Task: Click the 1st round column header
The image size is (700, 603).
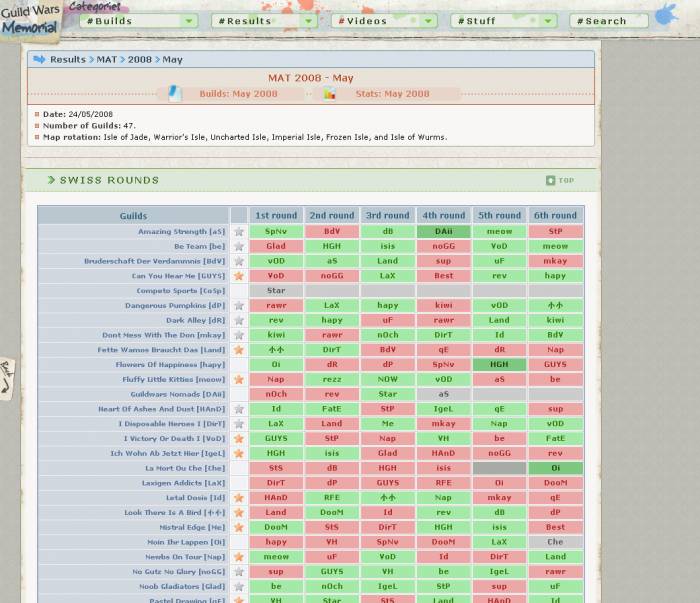Action: [x=276, y=216]
